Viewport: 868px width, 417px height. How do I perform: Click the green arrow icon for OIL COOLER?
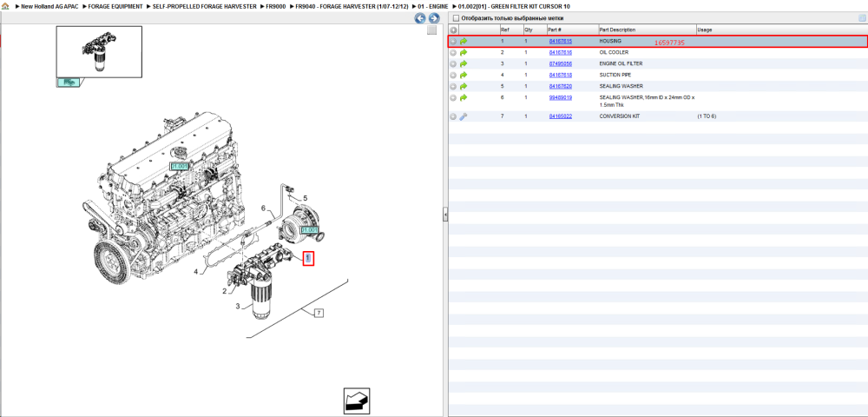pos(464,53)
